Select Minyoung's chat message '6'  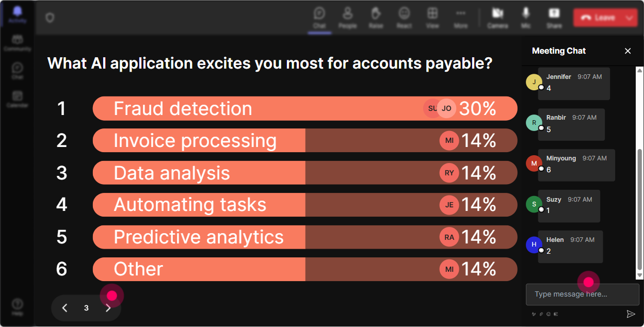(576, 165)
